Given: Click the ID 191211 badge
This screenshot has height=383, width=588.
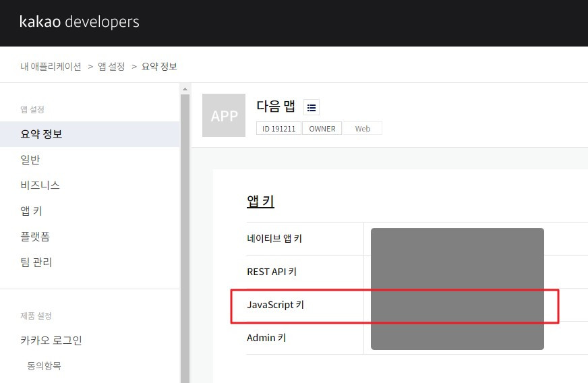Looking at the screenshot, I should coord(278,128).
